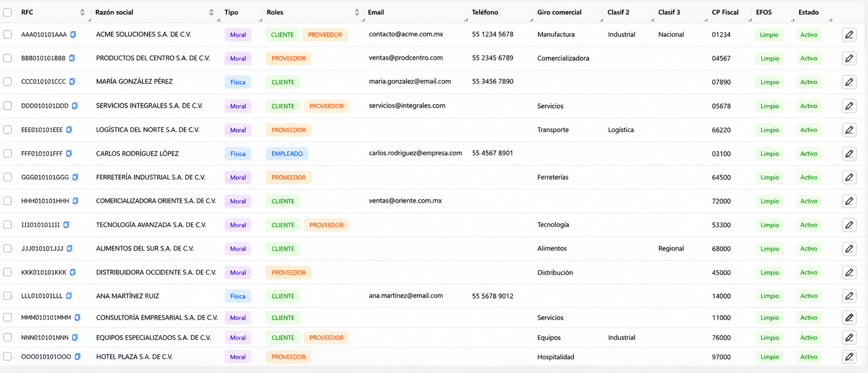Copy the RFC AAA010101AAA

73,35
